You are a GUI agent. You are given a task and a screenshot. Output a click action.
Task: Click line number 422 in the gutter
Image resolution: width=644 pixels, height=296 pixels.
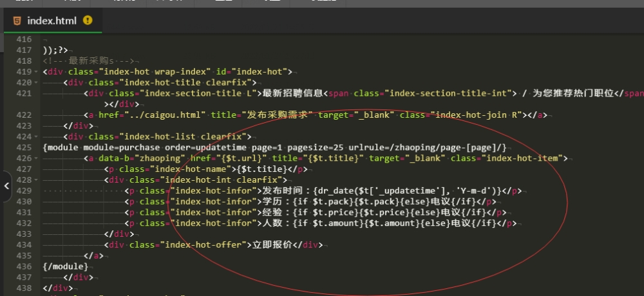coord(24,115)
